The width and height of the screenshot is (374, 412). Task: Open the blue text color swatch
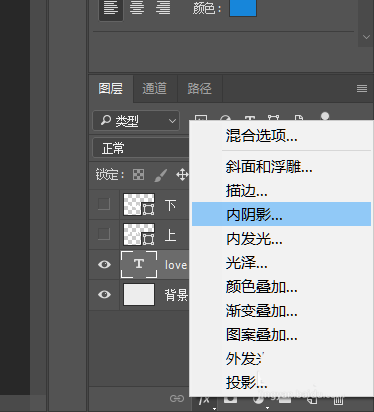tap(243, 8)
